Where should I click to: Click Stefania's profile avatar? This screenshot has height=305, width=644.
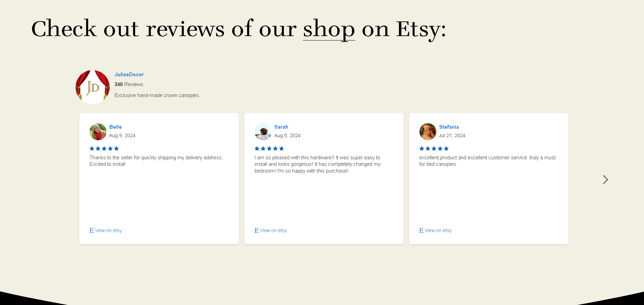[428, 132]
